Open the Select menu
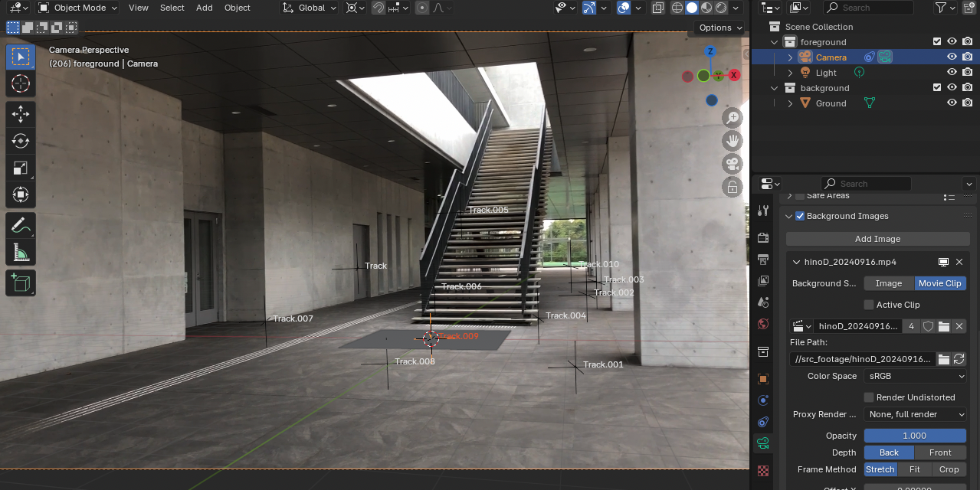This screenshot has height=490, width=980. coord(172,8)
